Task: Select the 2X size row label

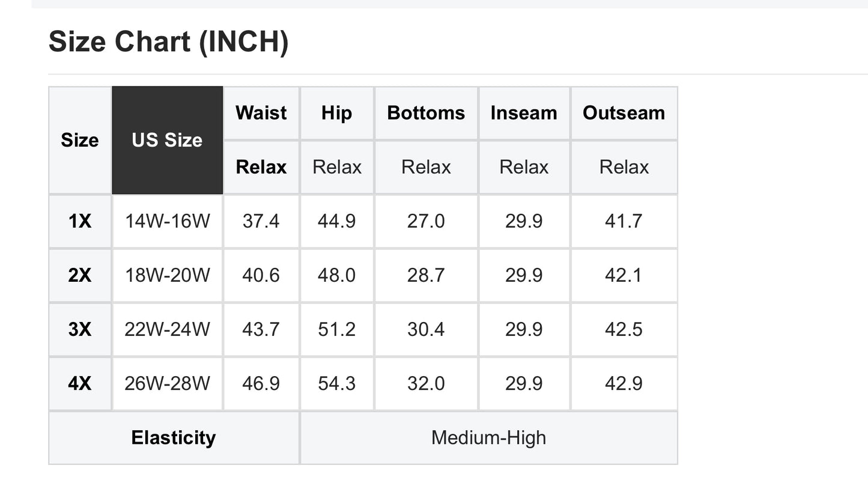Action: 80,275
